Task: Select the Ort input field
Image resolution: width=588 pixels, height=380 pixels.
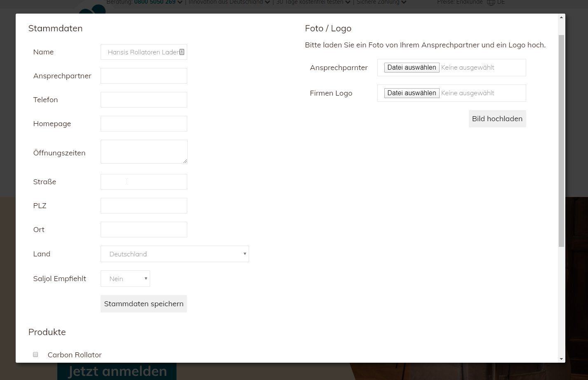Action: pos(143,230)
